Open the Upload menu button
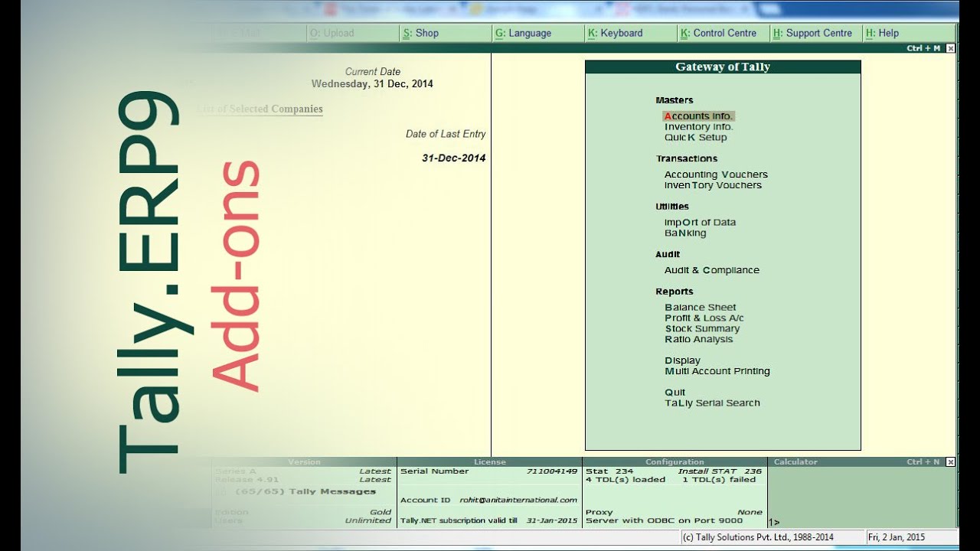Screen dimensions: 980x551 [351, 33]
